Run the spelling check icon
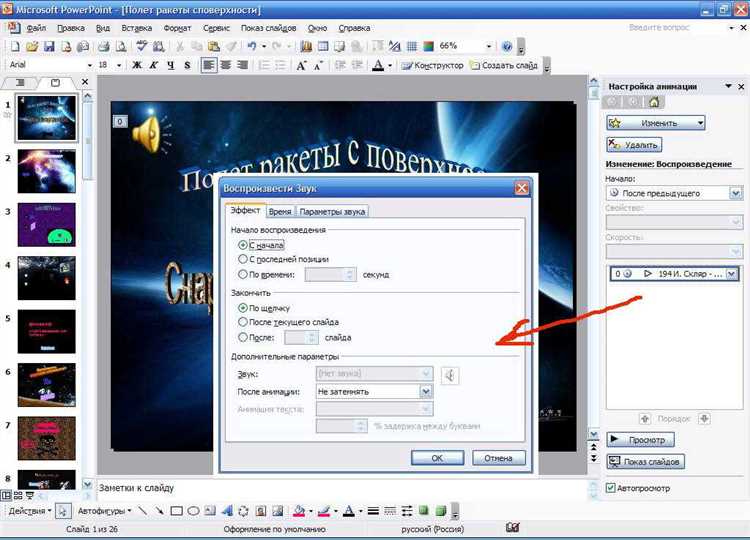The height and width of the screenshot is (540, 750). [x=142, y=46]
